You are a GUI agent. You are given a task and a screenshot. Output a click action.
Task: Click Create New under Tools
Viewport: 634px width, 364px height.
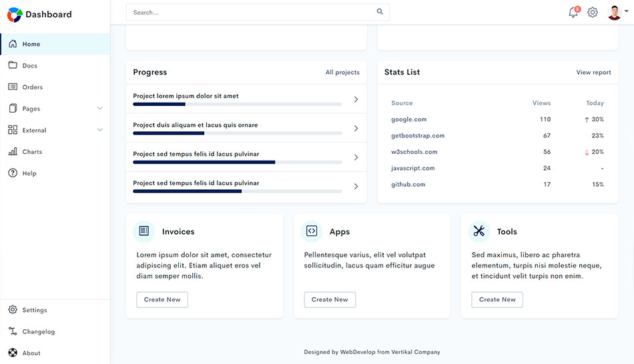(x=497, y=299)
